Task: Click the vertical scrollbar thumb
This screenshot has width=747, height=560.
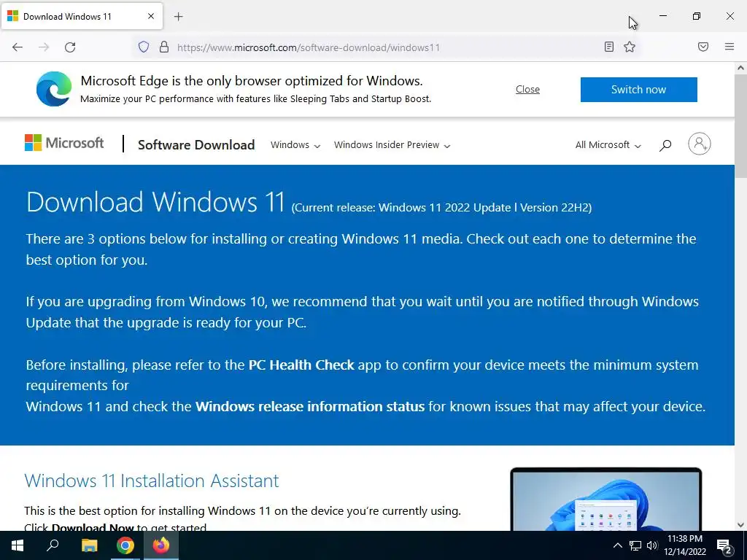Action: point(740,125)
